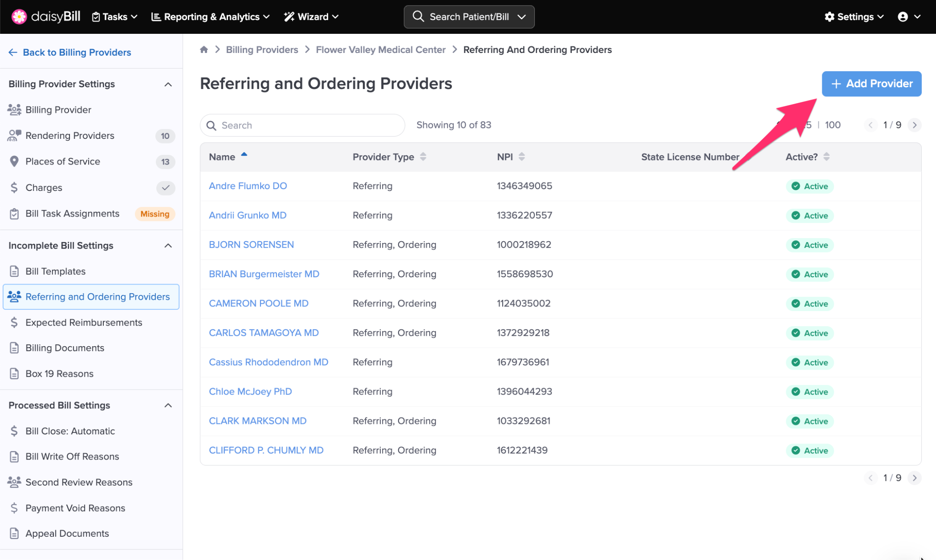Viewport: 936px width, 560px height.
Task: Open the Search Patient/Bill dropdown
Action: [521, 17]
